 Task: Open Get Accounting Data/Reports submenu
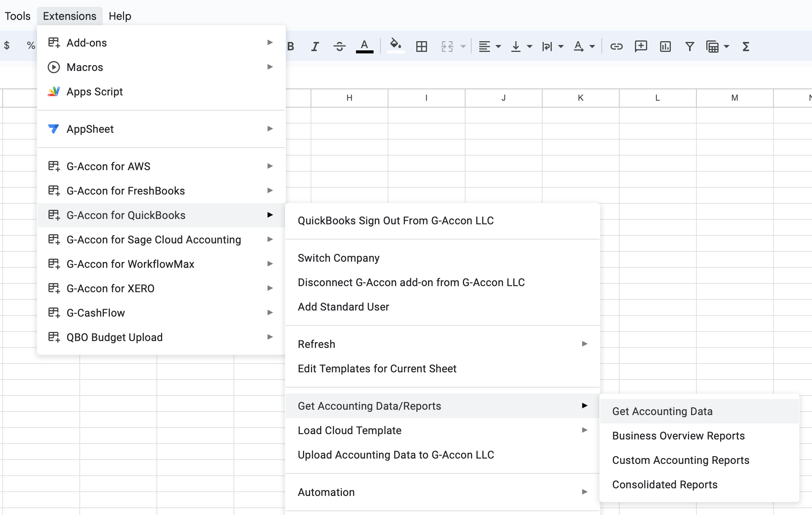click(443, 406)
